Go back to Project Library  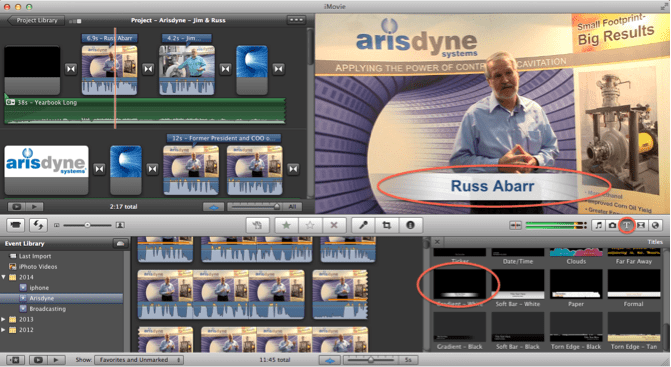click(x=36, y=21)
